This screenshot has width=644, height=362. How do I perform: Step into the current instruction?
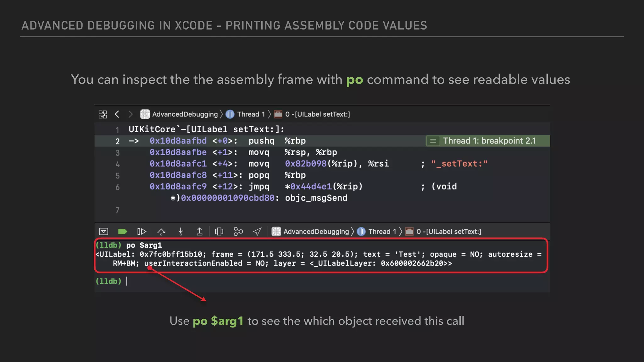point(180,232)
